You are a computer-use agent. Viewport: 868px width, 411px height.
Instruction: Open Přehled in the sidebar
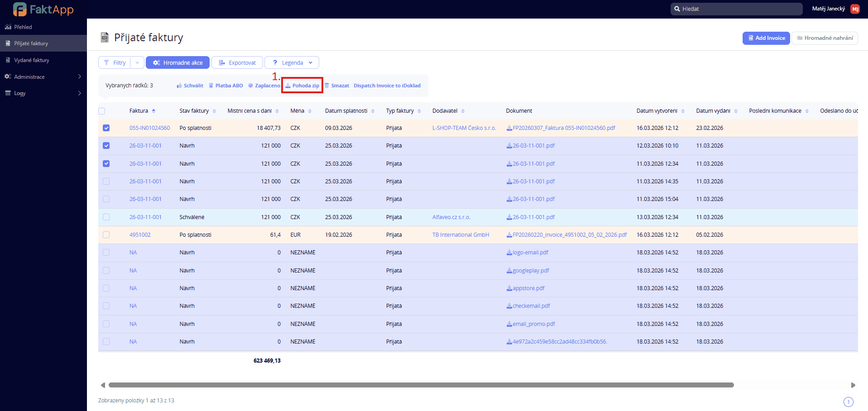click(x=43, y=27)
